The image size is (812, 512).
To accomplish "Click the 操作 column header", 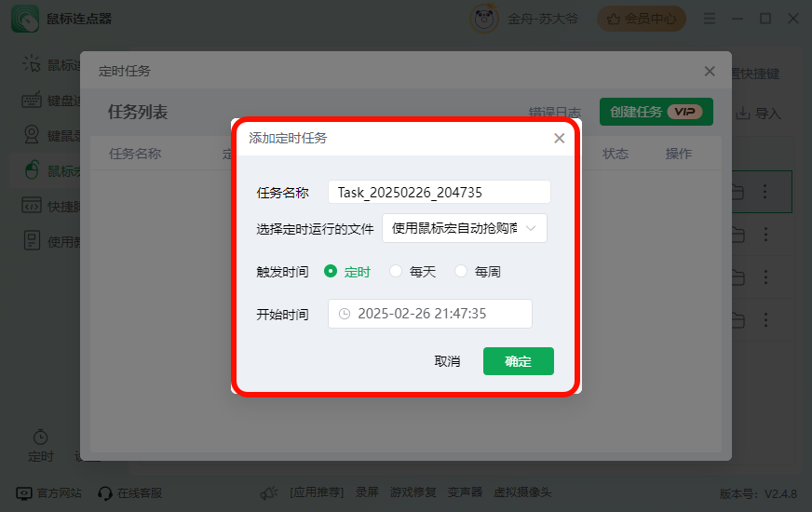I will pyautogui.click(x=679, y=154).
